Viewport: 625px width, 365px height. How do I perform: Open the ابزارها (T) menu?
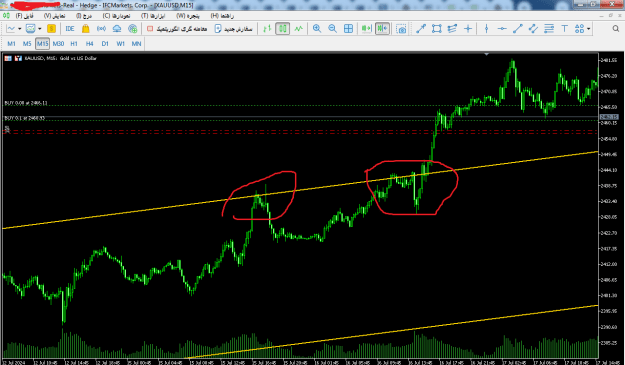pos(153,16)
